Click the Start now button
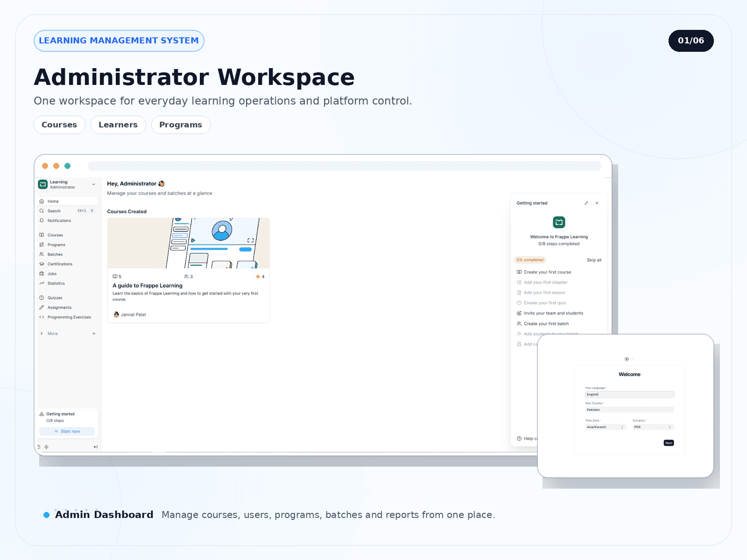Screen dimensions: 747x560 67,431
